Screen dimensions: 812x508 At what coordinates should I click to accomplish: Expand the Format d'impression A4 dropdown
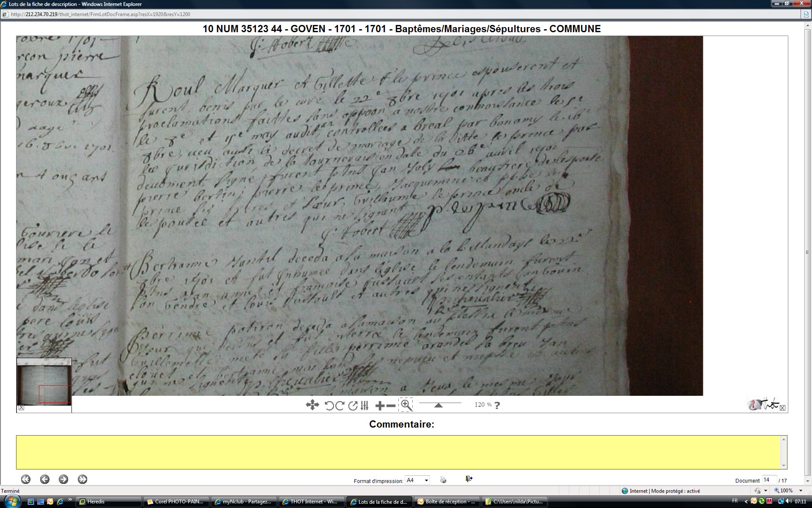coord(426,480)
